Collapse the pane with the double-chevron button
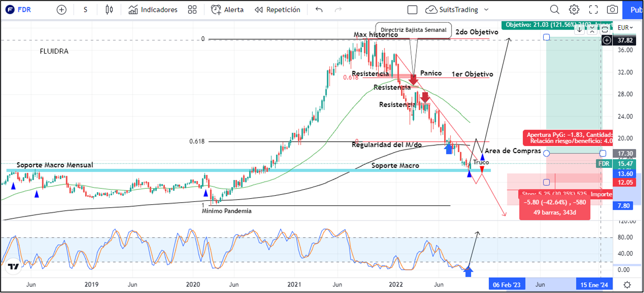The width and height of the screenshot is (644, 293). click(592, 30)
